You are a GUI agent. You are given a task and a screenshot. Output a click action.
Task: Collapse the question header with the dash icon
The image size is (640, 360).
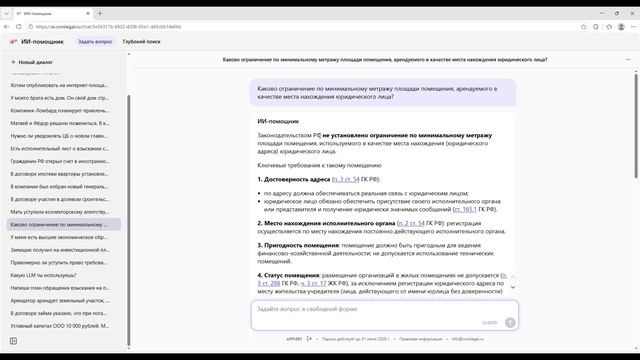628,60
